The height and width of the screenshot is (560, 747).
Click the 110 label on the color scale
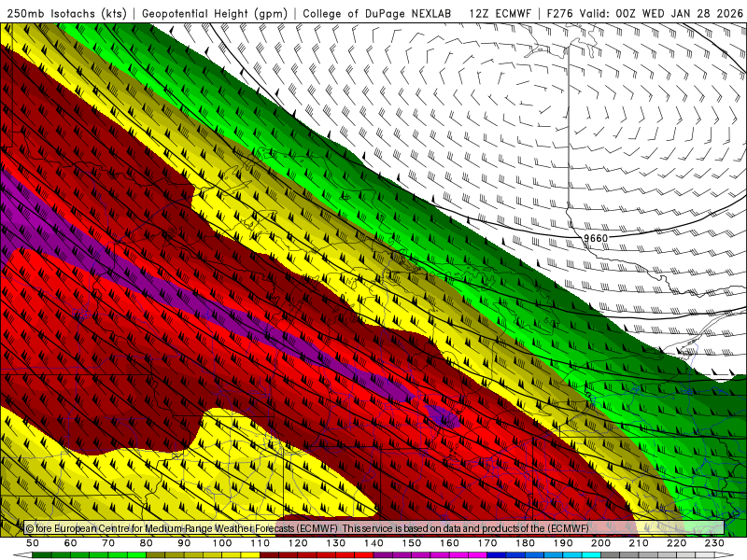260,543
